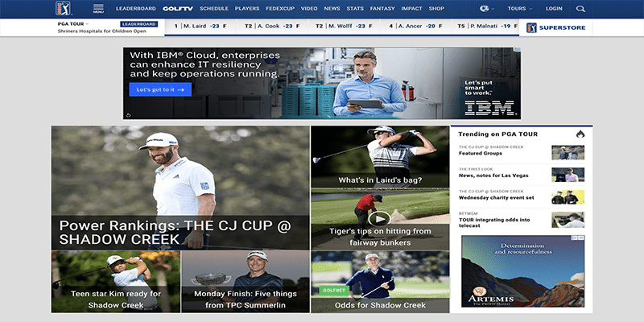Screen dimensions: 644x322
Task: Click the trending flame icon
Action: [x=580, y=134]
